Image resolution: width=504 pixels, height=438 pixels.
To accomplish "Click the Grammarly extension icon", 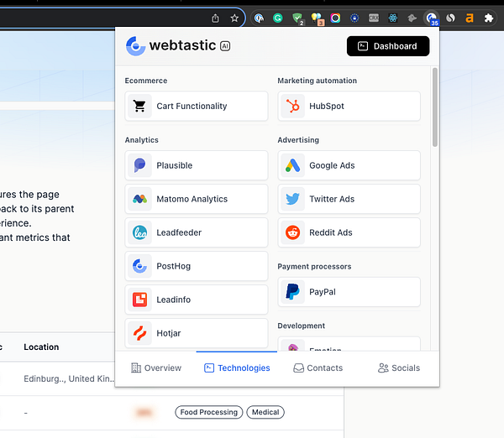I will tap(278, 18).
